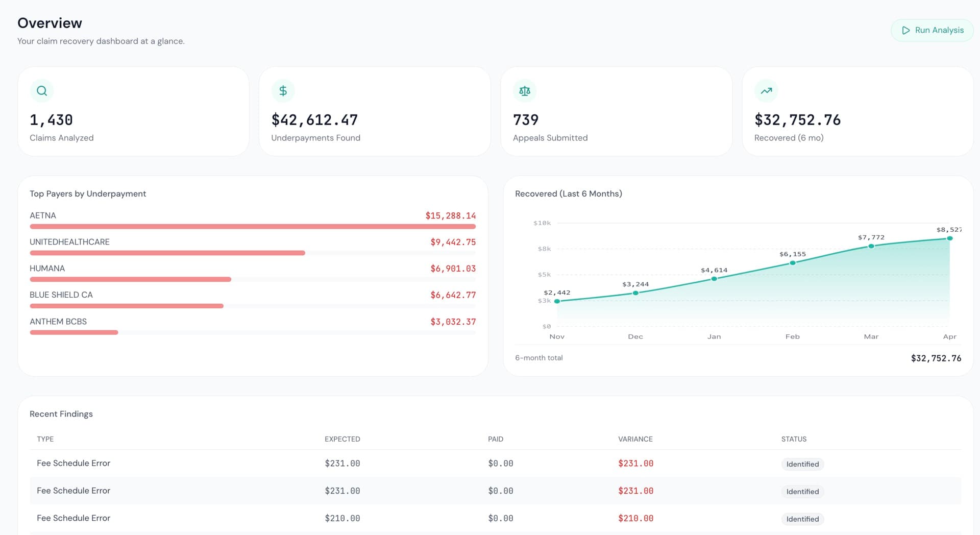Screen dimensions: 980x535
Task: Click the HUMANA underpayment bar
Action: [131, 279]
